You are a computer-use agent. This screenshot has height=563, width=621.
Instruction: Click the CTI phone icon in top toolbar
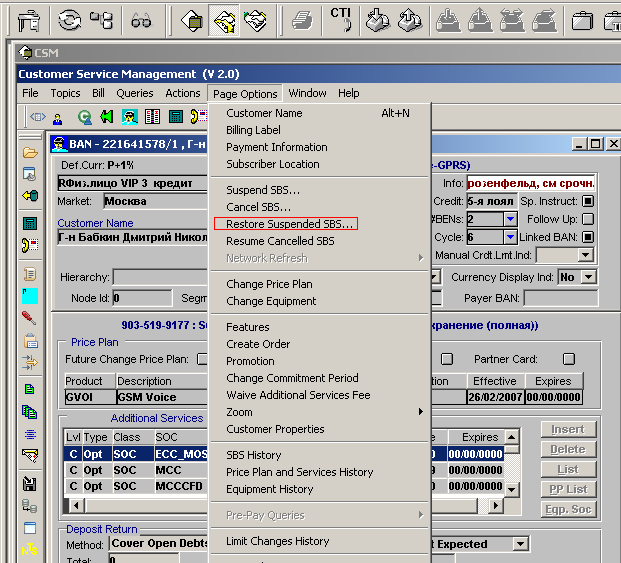tap(341, 18)
